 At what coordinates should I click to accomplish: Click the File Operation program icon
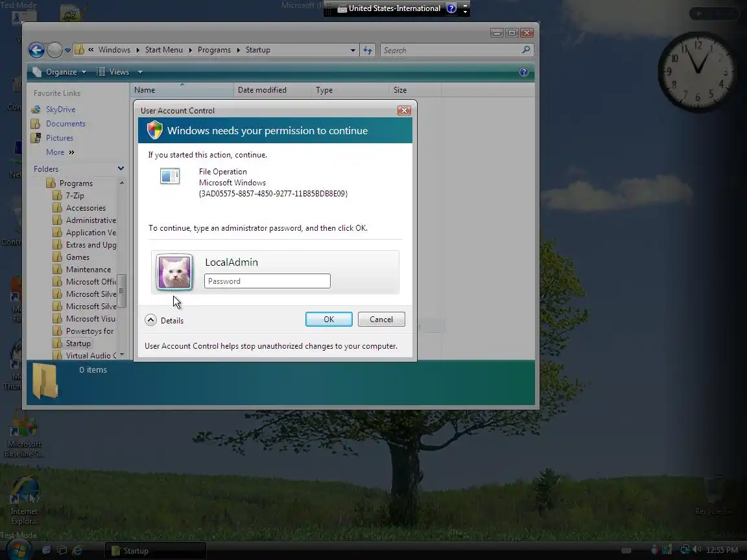(x=170, y=176)
